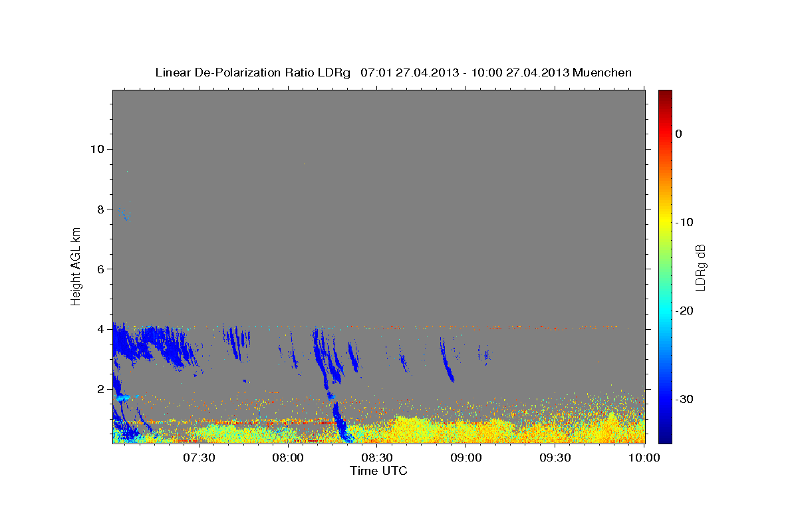Click the height tick label 6
798x532 pixels.
[100, 269]
